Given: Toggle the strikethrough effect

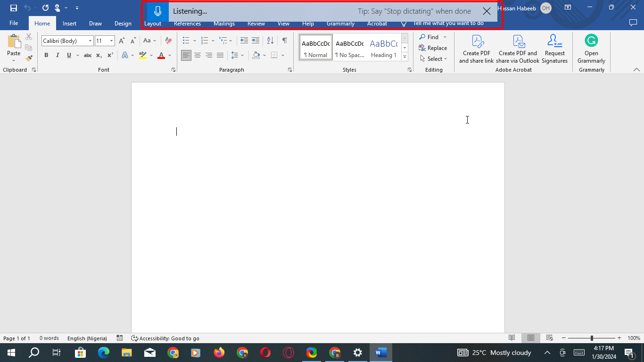Looking at the screenshot, I should [x=87, y=55].
